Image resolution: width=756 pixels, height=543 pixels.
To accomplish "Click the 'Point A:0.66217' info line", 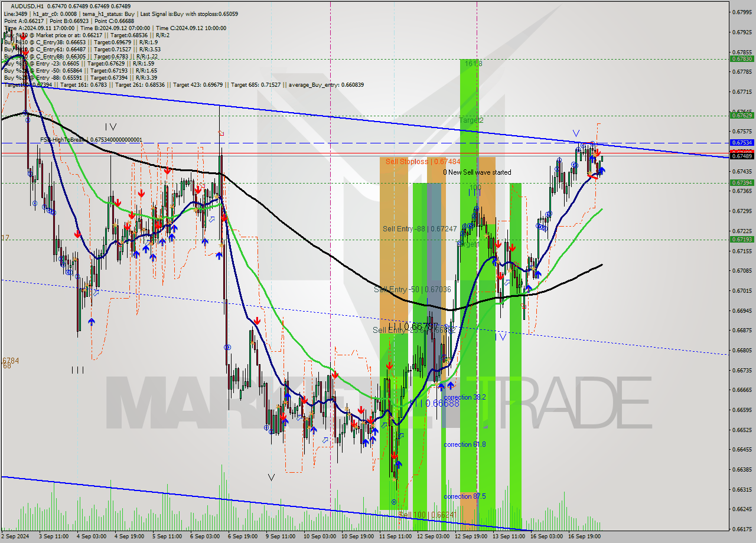I will pyautogui.click(x=25, y=21).
